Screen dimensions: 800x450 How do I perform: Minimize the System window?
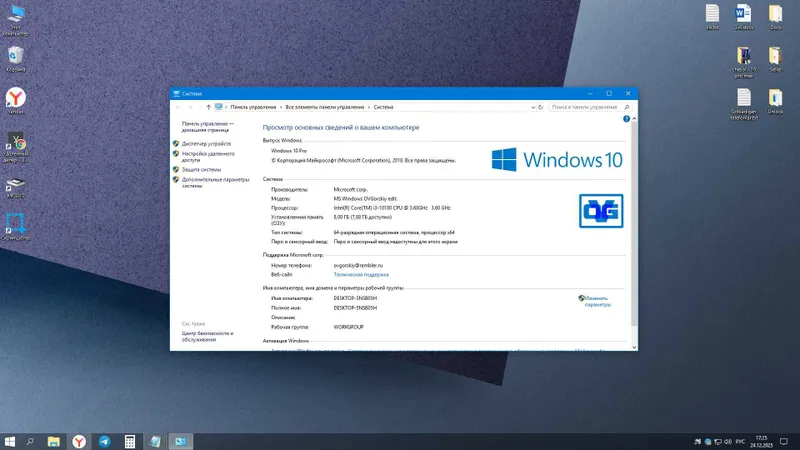coord(590,93)
